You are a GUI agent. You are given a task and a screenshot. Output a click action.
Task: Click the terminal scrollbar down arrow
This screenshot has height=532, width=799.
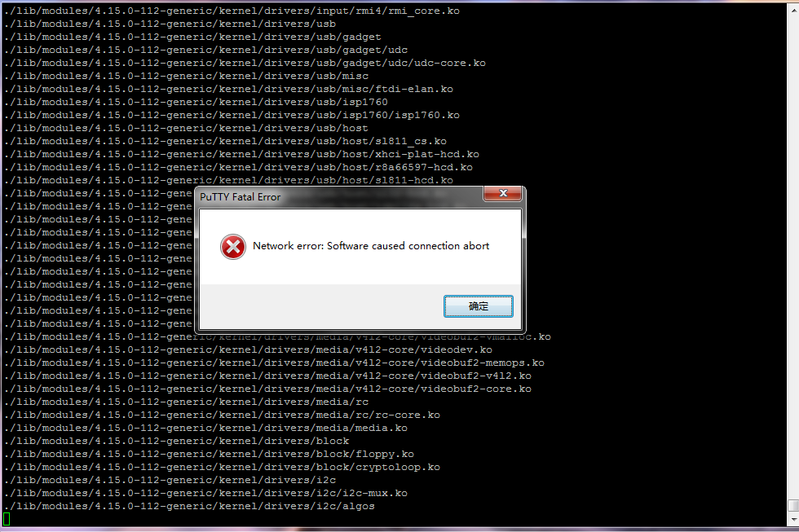pos(793,520)
